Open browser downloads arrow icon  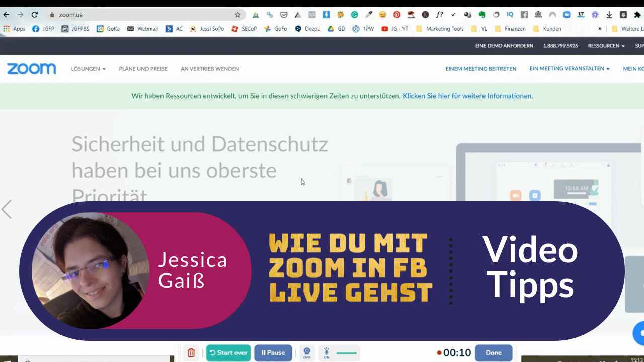609,15
